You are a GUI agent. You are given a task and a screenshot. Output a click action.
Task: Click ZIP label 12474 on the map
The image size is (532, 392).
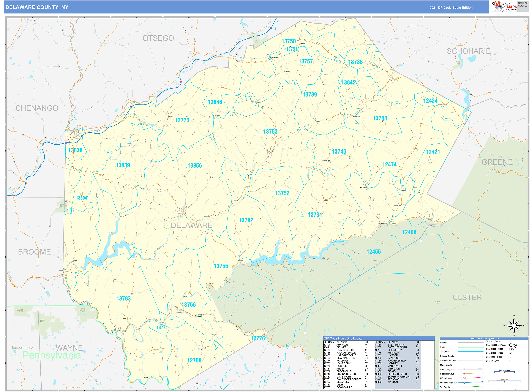(389, 164)
